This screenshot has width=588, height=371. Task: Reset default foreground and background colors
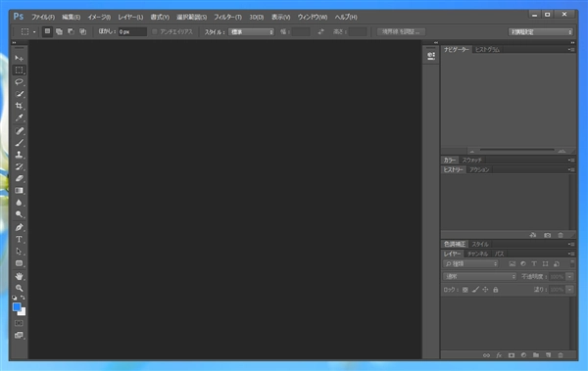pos(15,298)
